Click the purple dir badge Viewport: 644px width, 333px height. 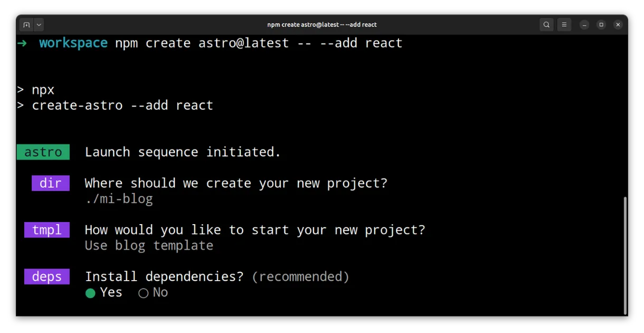[x=51, y=183]
